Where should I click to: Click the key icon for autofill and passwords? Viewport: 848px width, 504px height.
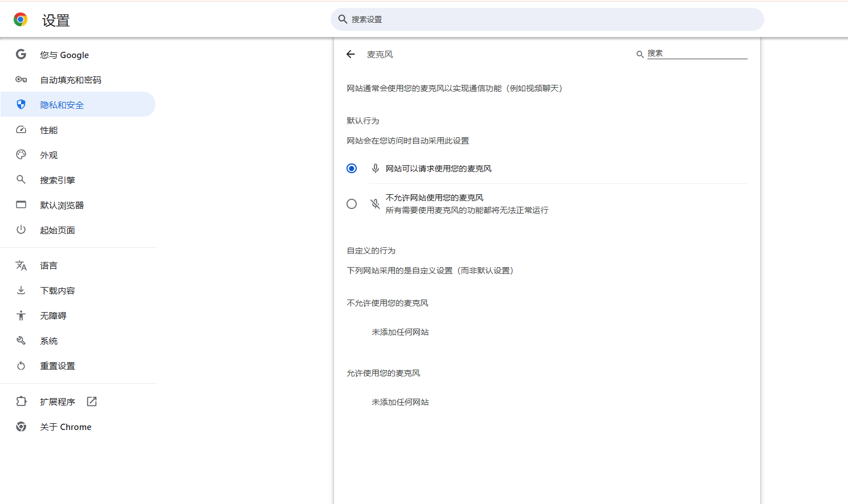tap(21, 80)
